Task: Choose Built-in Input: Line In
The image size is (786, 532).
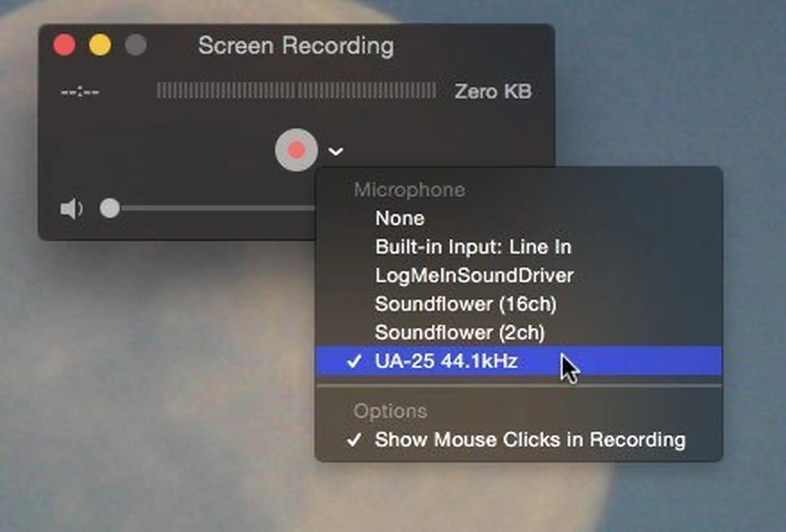Action: [x=518, y=247]
